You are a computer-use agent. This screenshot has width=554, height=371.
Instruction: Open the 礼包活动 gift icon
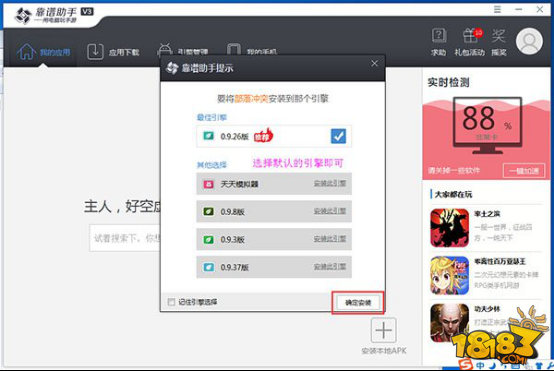click(x=470, y=36)
